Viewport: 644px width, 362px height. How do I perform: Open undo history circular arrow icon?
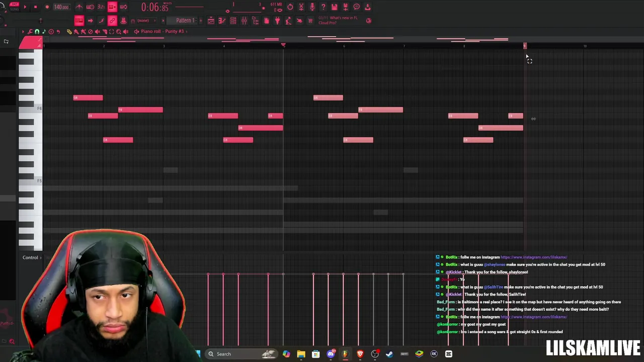(290, 7)
